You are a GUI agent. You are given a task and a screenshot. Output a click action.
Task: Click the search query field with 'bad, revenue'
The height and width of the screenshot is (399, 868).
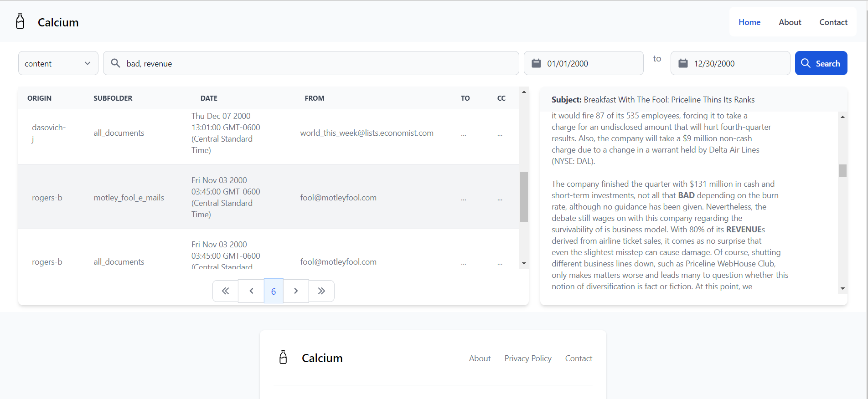(311, 63)
